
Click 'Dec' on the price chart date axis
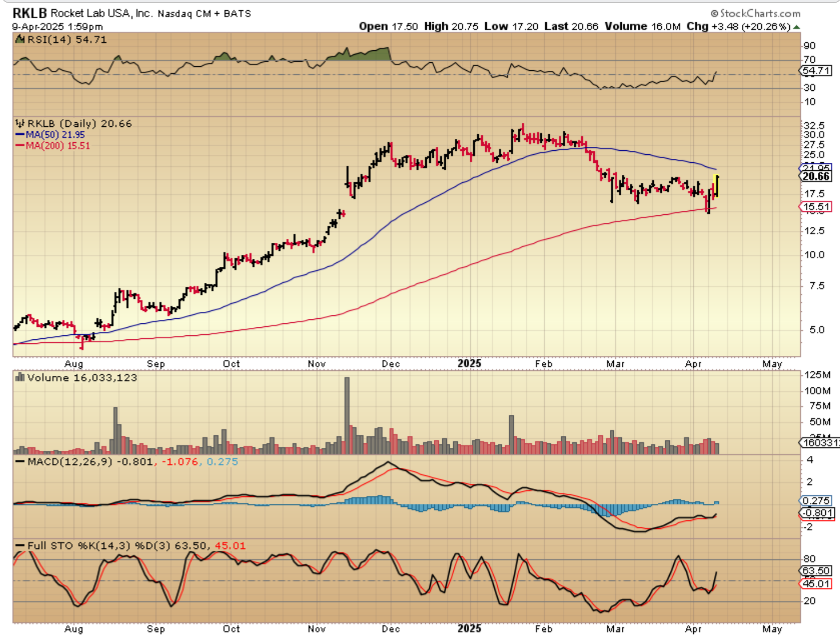pos(391,364)
